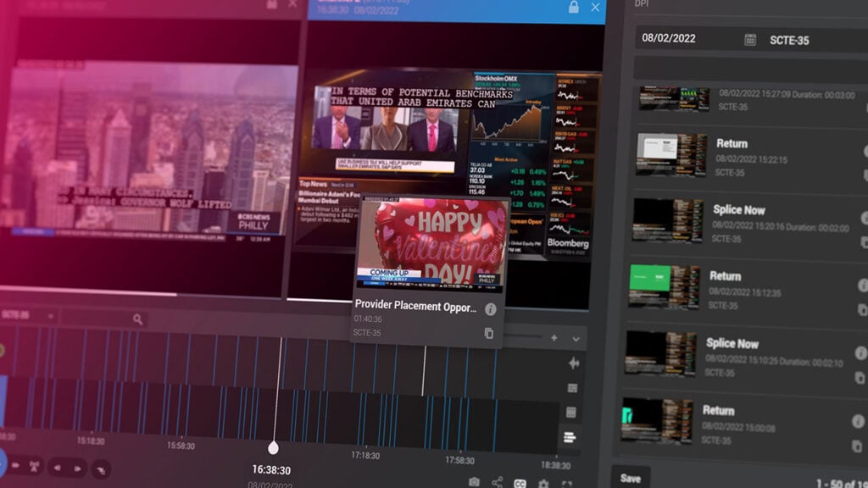This screenshot has width=868, height=488.
Task: Select the Splice Now 15:20:16 entry
Action: coord(748,223)
